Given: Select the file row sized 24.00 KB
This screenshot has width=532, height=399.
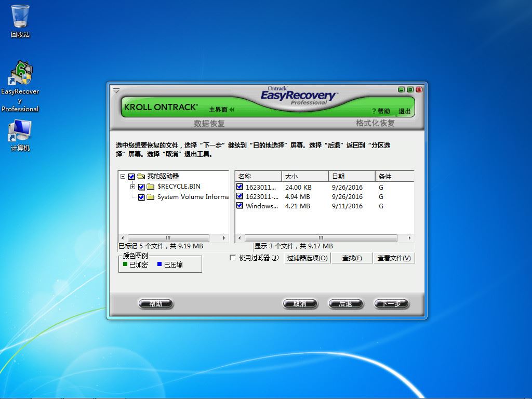Looking at the screenshot, I should [325, 187].
